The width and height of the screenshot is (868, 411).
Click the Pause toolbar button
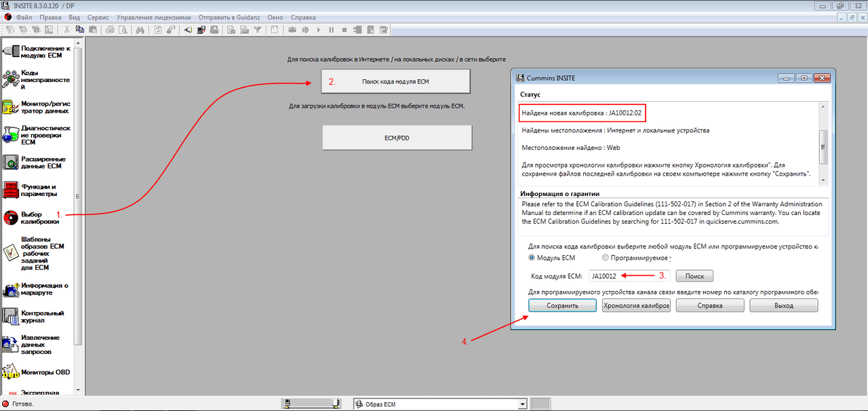point(331,30)
